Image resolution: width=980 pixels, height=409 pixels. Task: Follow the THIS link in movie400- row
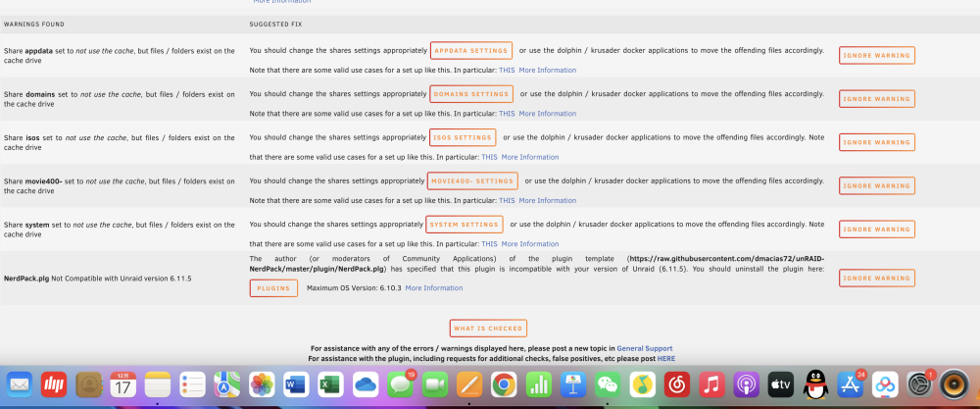pos(507,201)
